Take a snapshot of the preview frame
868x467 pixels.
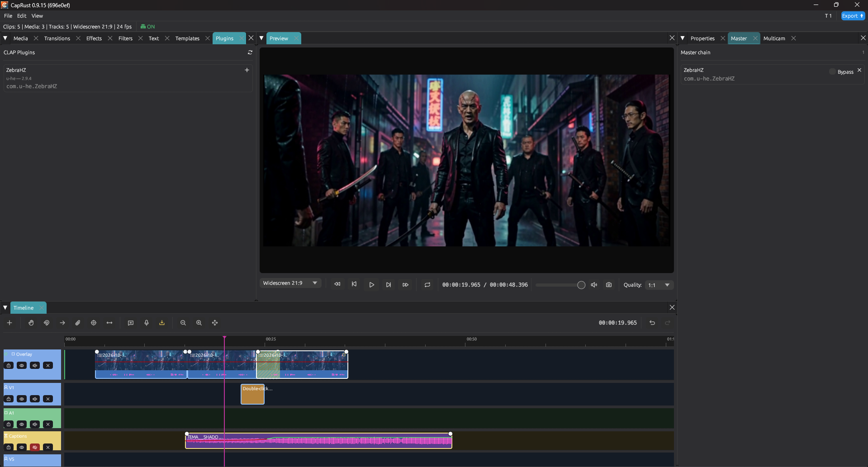point(609,285)
